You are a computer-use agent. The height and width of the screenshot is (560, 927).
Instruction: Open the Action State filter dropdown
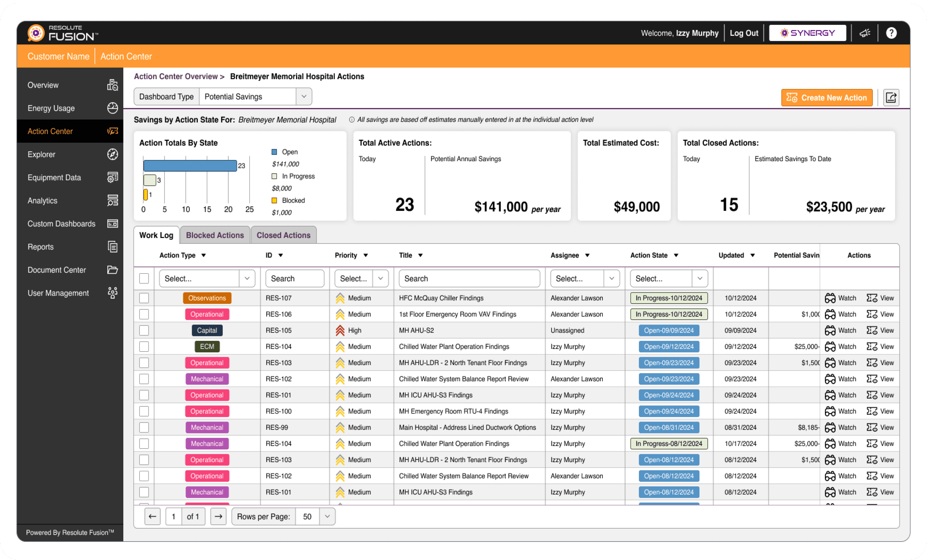coord(699,279)
